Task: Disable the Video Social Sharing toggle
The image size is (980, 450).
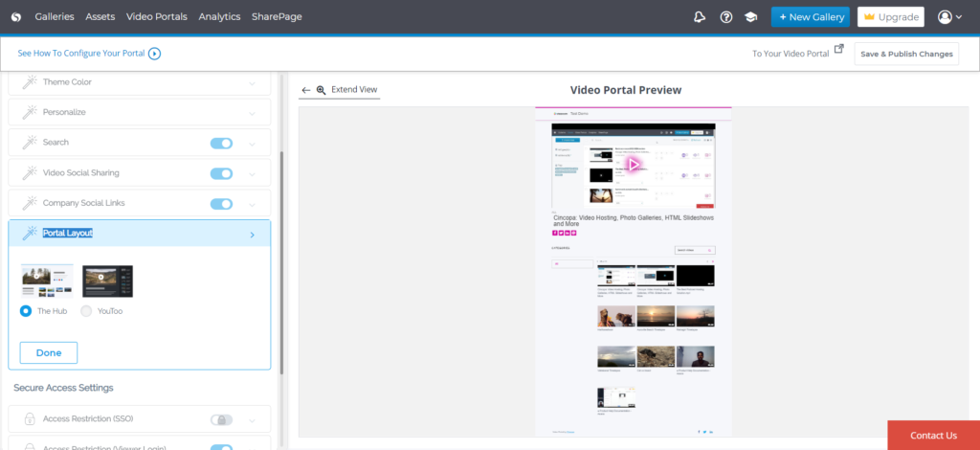Action: click(x=221, y=173)
